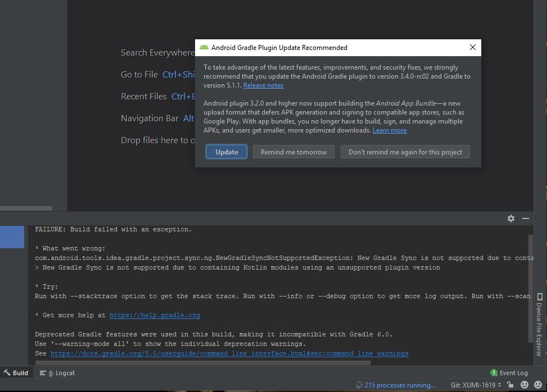
Task: Open the docs.gradle.org command line warnings link
Action: point(229,354)
